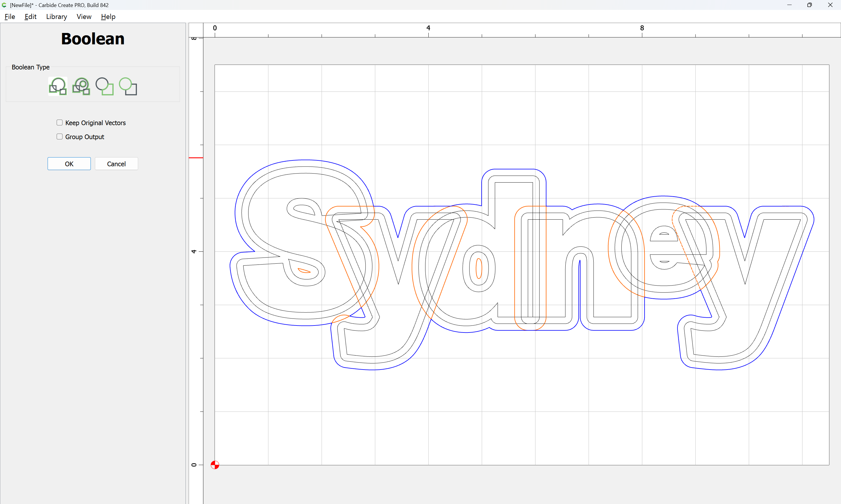Viewport: 841px width, 504px height.
Task: Restore down the application window
Action: [x=809, y=5]
